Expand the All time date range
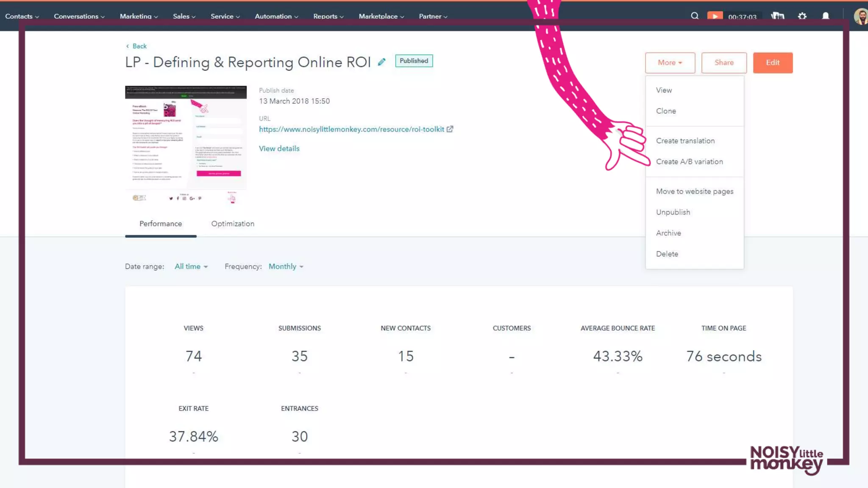868x488 pixels. (x=191, y=266)
